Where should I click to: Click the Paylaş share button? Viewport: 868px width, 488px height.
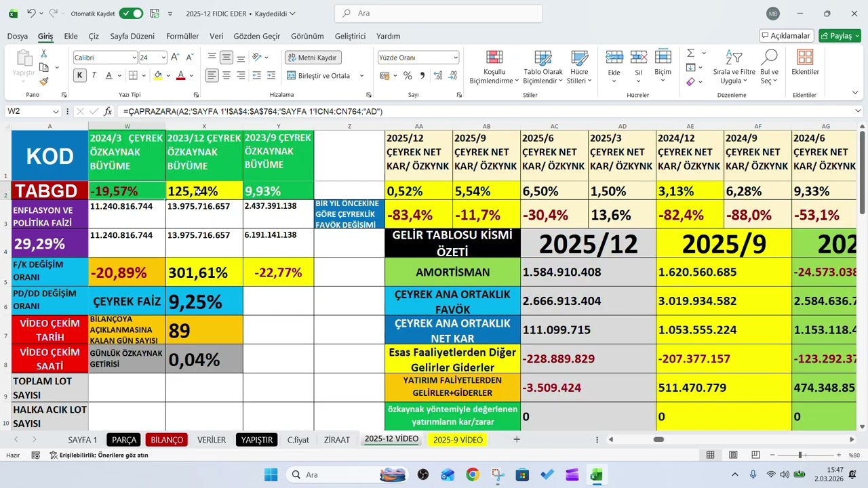(x=840, y=36)
